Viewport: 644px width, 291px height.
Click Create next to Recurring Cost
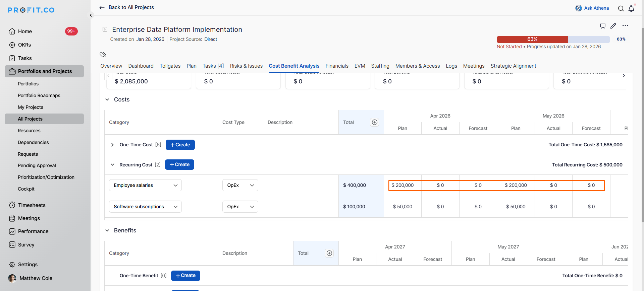point(179,164)
